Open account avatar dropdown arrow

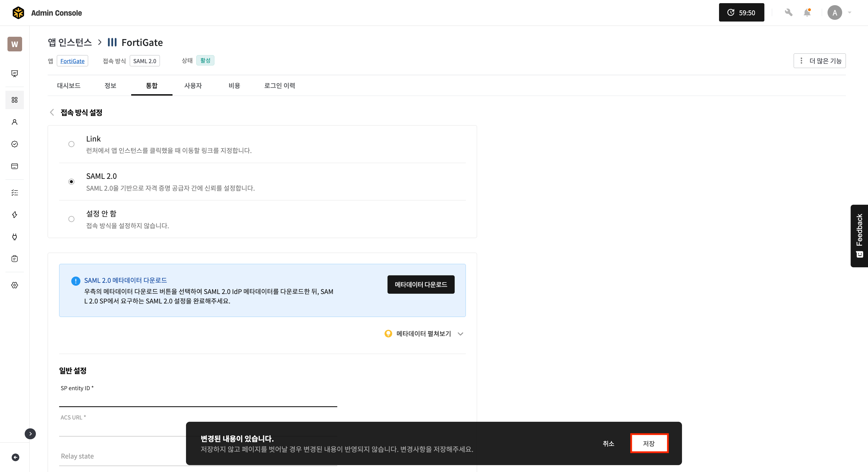coord(849,12)
